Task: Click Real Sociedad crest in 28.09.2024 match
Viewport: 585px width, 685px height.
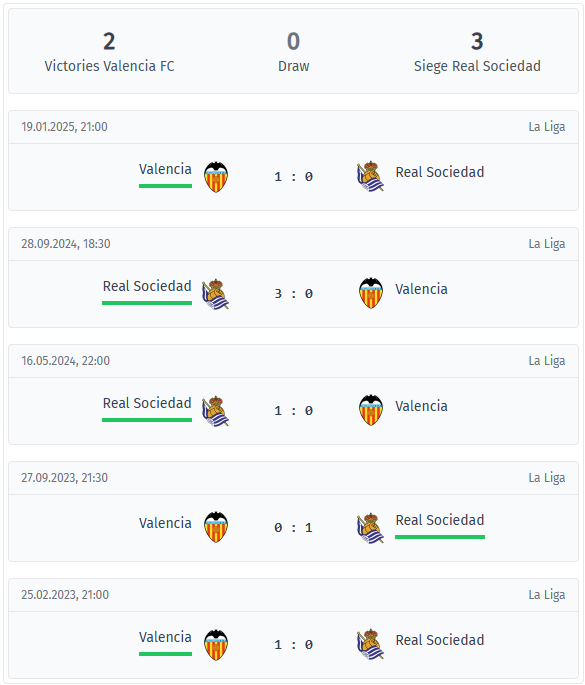Action: (215, 294)
